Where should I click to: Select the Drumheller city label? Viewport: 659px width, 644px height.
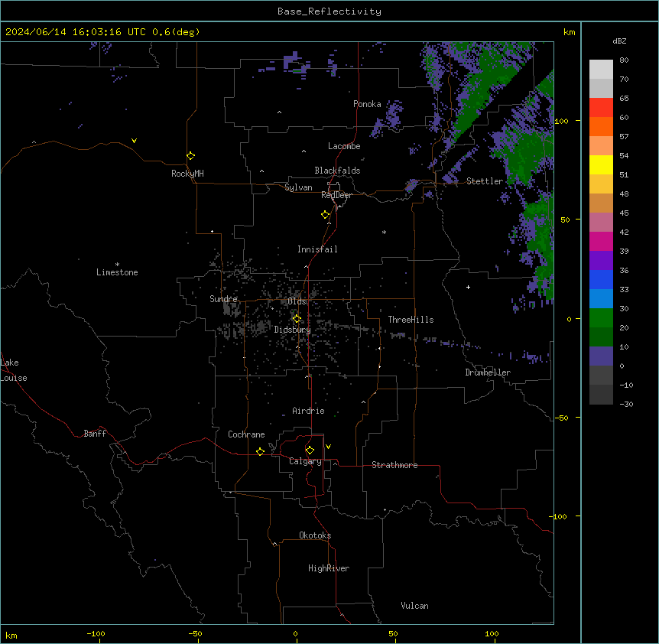(488, 372)
